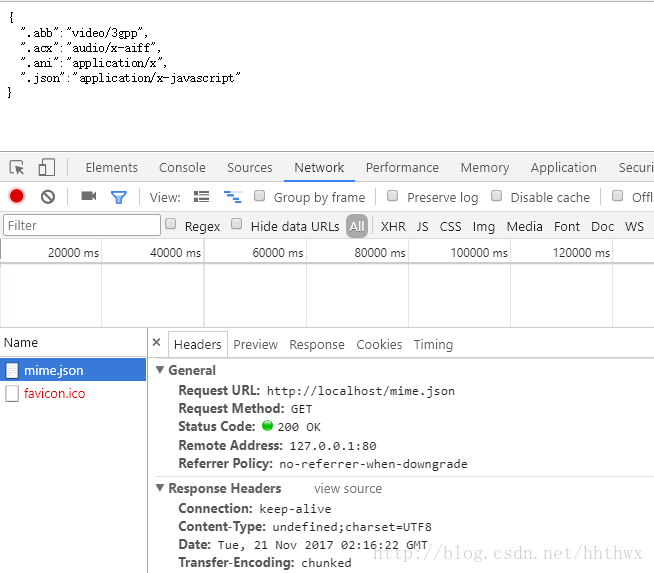This screenshot has width=654, height=573.
Task: Enable the Regex filter checkbox
Action: click(171, 224)
